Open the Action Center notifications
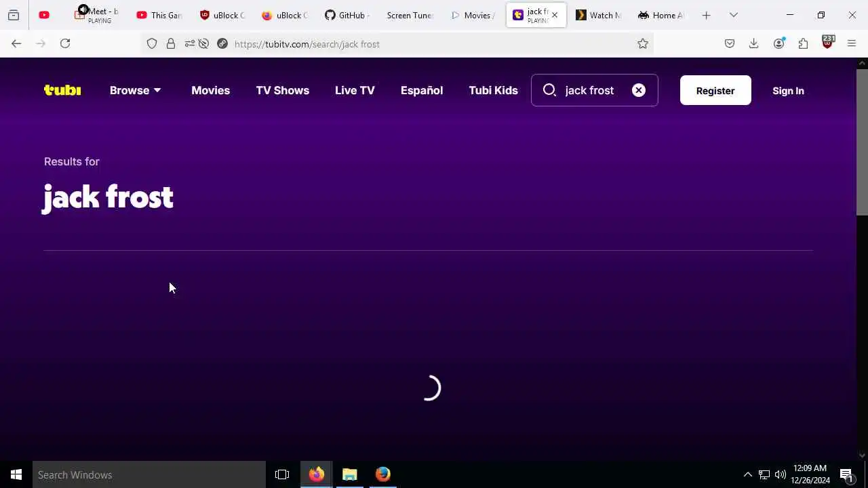This screenshot has width=868, height=488. point(846,474)
